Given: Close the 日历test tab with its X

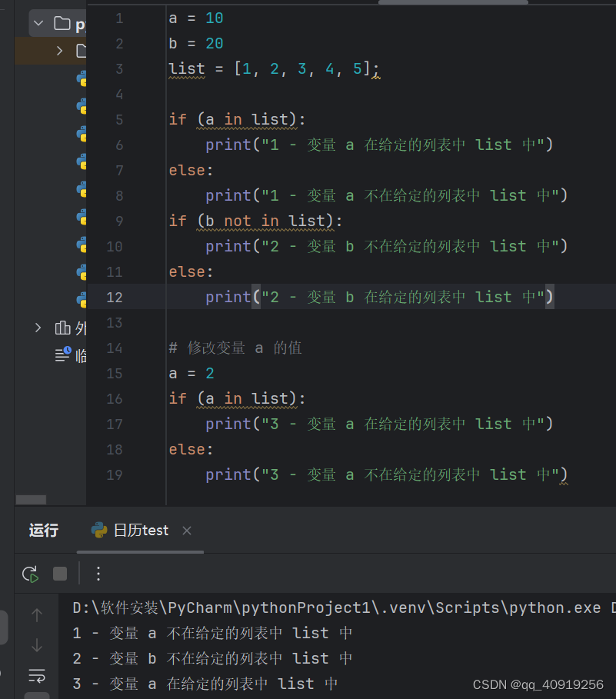Looking at the screenshot, I should tap(187, 530).
